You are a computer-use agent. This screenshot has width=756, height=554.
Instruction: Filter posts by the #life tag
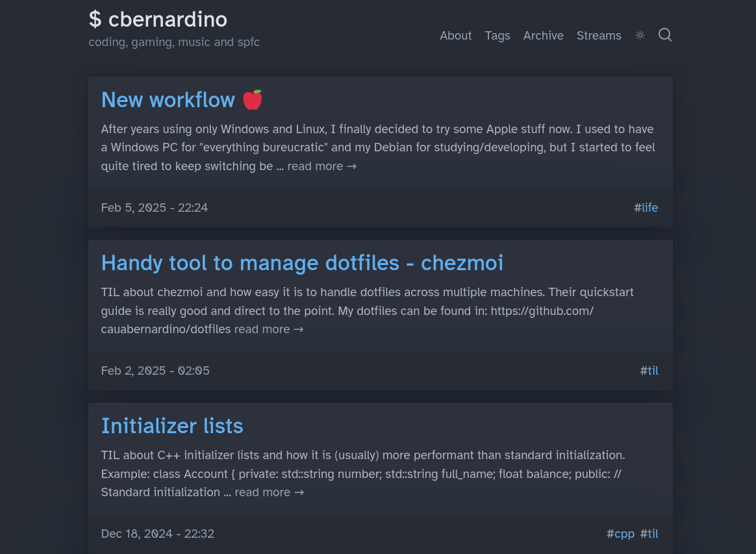coord(646,208)
